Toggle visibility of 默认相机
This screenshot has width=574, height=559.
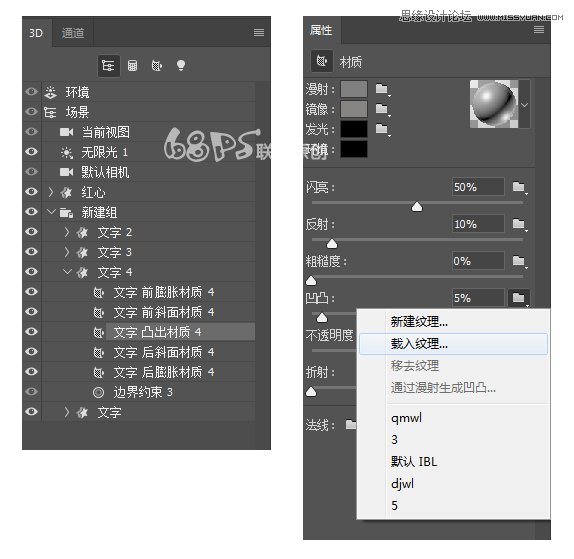[x=32, y=171]
